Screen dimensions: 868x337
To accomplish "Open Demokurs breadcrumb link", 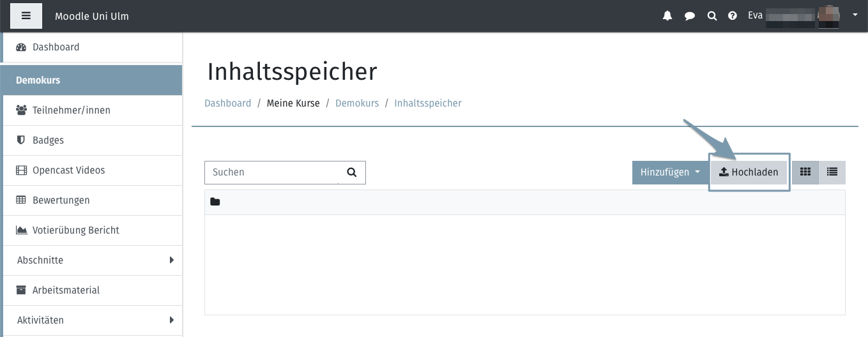I will click(x=356, y=103).
